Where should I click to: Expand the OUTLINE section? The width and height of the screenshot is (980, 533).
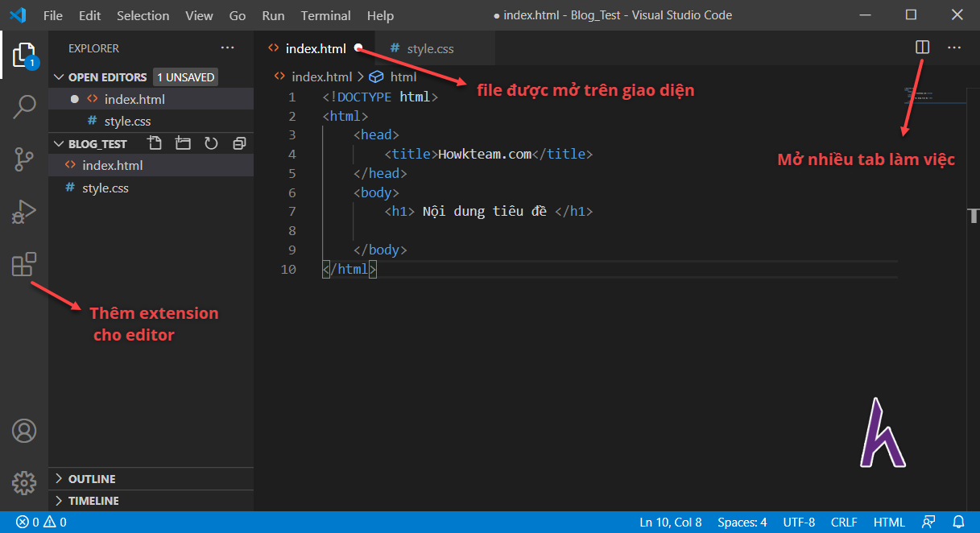pos(151,479)
